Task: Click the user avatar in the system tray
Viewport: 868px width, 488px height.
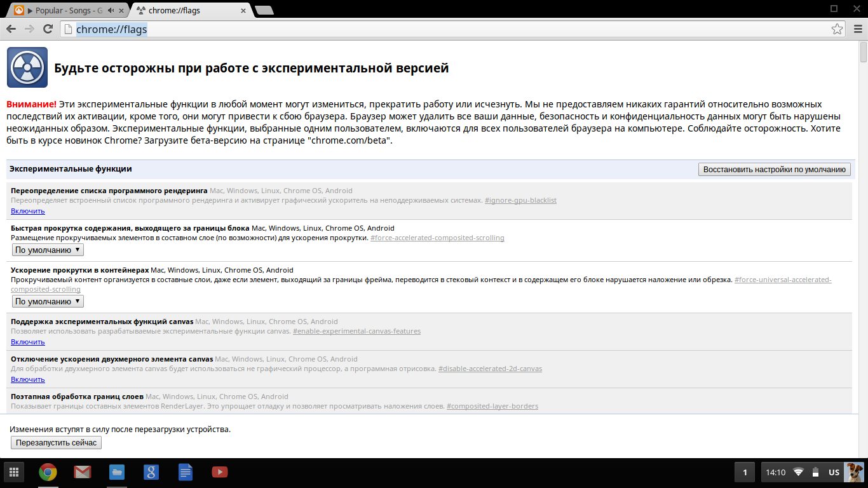Action: coord(855,472)
